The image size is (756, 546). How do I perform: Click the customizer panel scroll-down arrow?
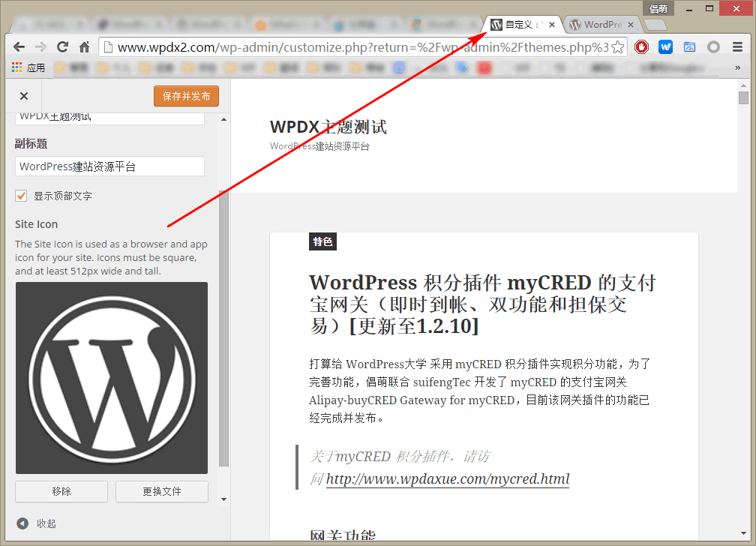(223, 499)
